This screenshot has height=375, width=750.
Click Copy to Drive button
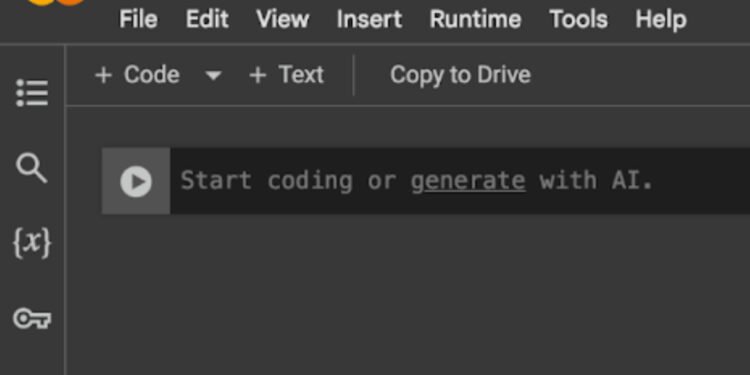(460, 75)
